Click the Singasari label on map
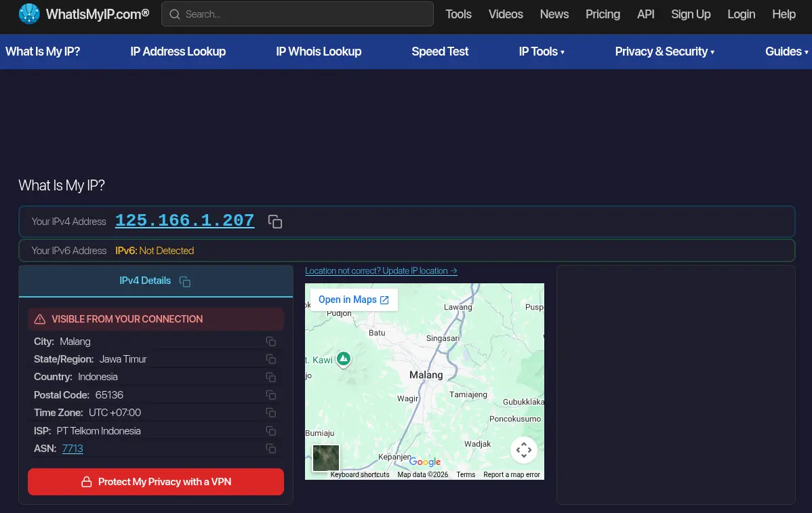 coord(443,338)
